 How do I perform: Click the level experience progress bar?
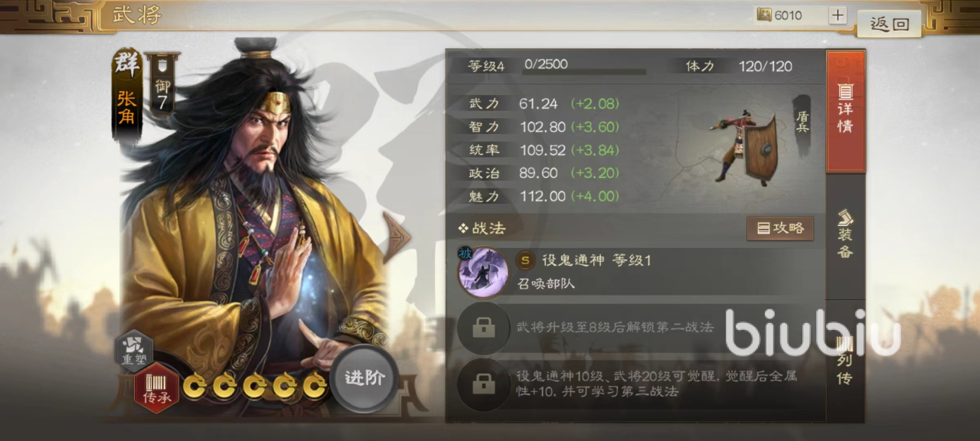point(584,72)
